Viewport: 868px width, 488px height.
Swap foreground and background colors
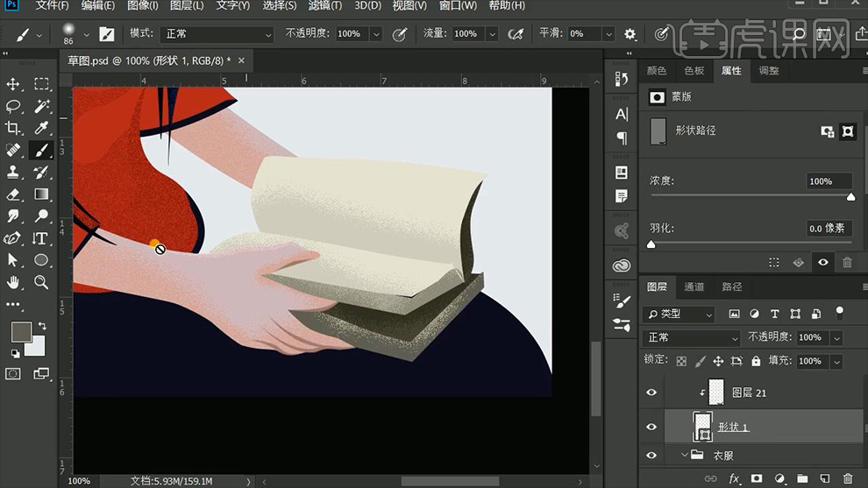click(x=42, y=326)
